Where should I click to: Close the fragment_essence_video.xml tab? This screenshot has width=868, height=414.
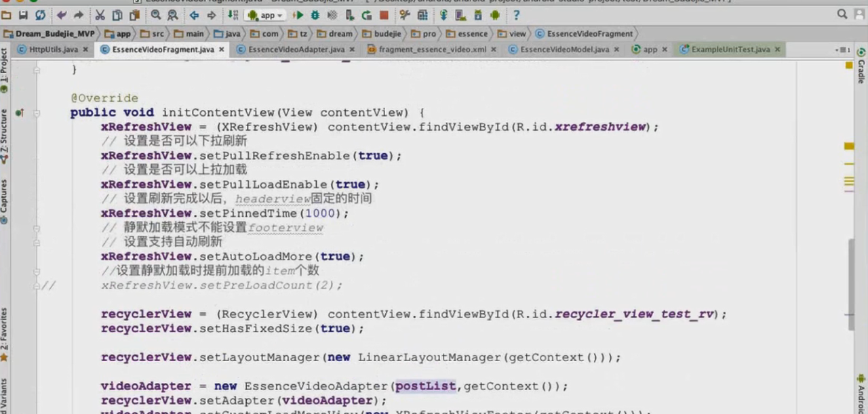492,49
